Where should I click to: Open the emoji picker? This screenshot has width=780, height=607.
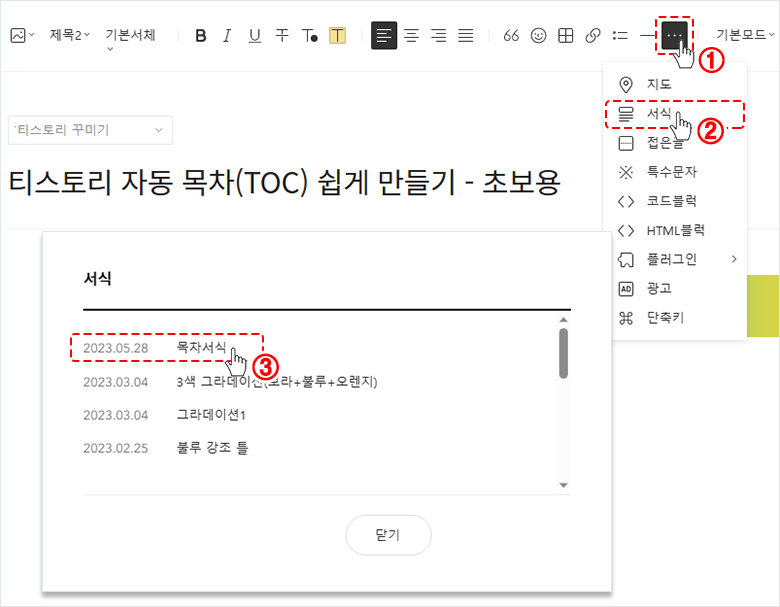pyautogui.click(x=538, y=35)
